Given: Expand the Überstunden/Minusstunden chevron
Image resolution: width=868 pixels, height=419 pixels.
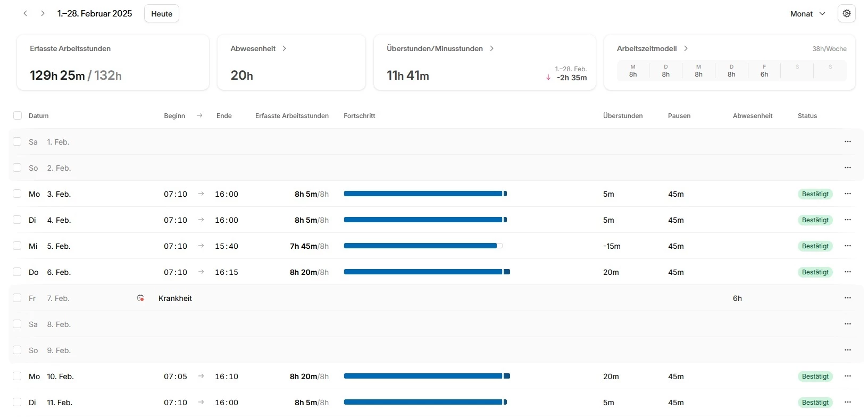Looking at the screenshot, I should pyautogui.click(x=491, y=48).
